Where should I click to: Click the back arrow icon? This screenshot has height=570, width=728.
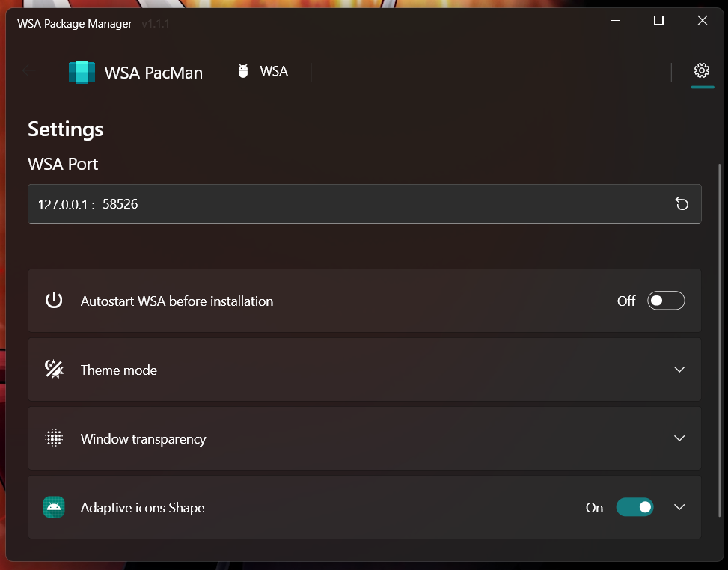(x=29, y=71)
